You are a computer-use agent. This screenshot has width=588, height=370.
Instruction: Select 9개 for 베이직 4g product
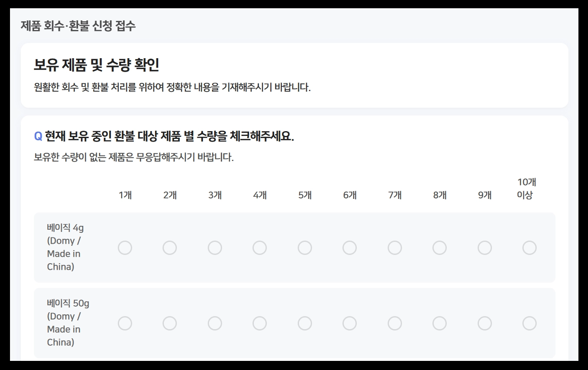pyautogui.click(x=485, y=248)
